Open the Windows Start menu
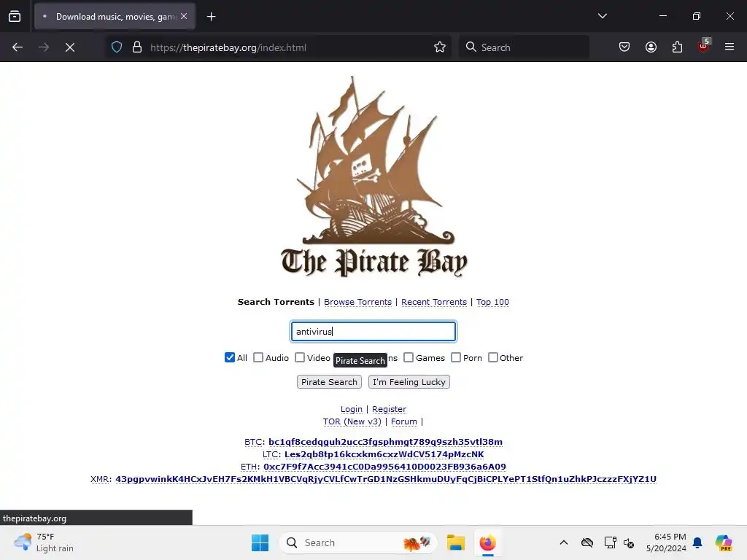The image size is (747, 560). [x=260, y=542]
